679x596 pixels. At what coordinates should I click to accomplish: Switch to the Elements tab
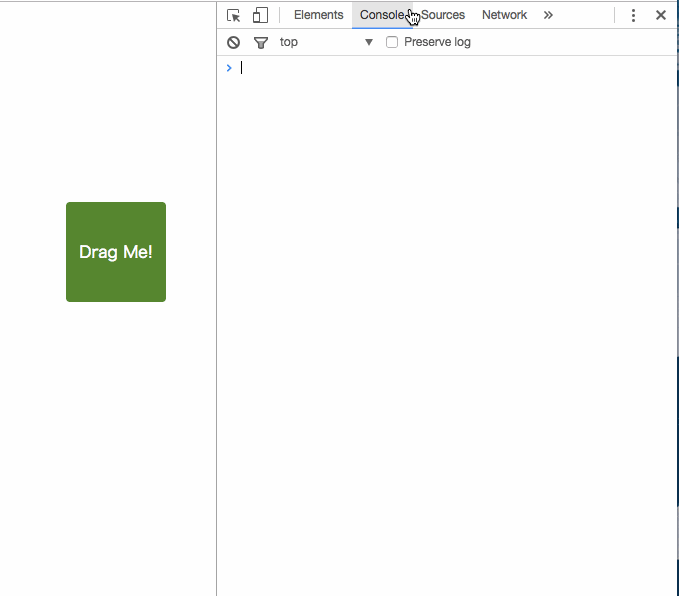[318, 15]
